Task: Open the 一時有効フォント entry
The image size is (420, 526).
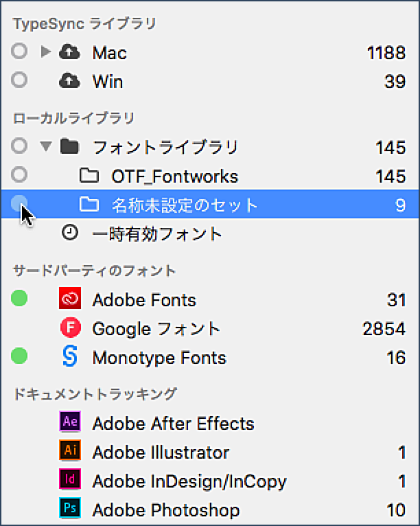Action: pos(157,233)
